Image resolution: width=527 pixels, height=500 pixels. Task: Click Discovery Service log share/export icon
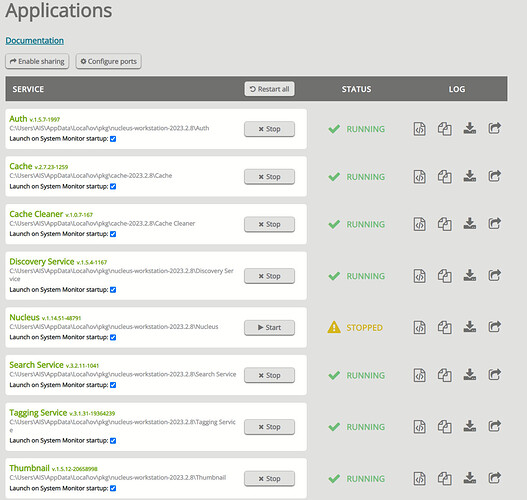(494, 275)
